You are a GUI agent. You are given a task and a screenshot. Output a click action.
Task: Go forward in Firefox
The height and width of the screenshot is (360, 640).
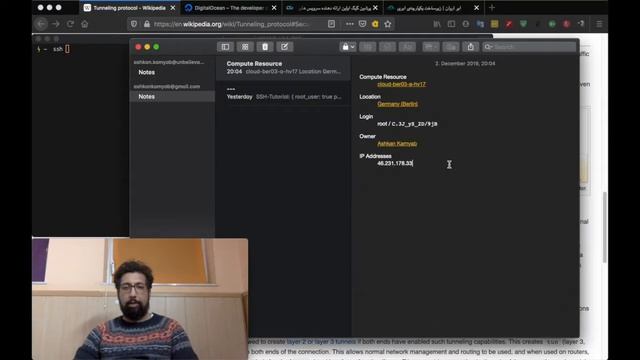point(56,24)
